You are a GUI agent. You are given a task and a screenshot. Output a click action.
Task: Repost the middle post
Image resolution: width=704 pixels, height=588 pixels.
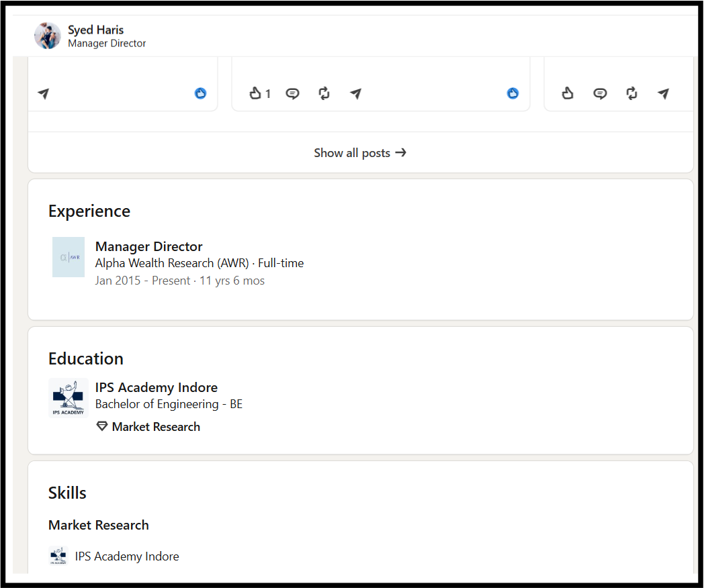[x=324, y=93]
